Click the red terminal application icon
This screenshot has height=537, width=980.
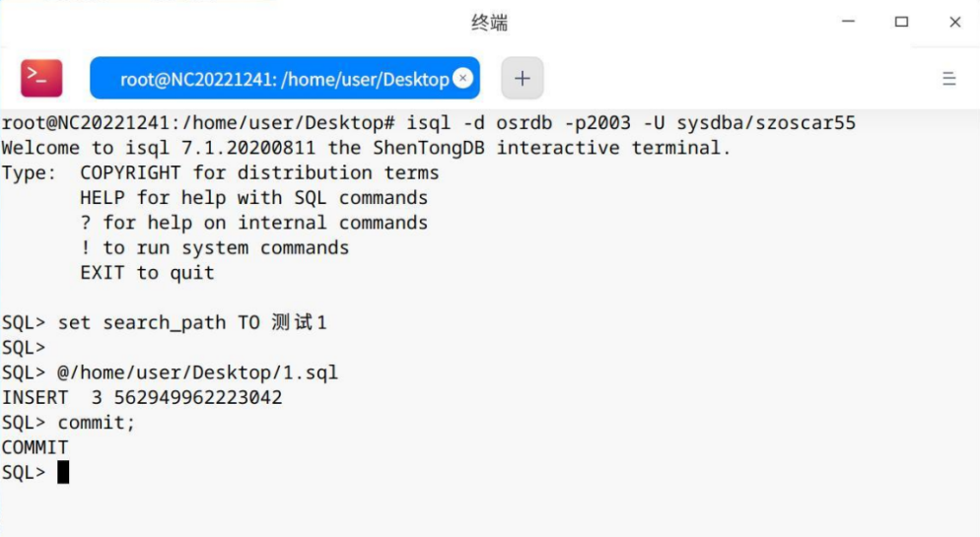41,78
